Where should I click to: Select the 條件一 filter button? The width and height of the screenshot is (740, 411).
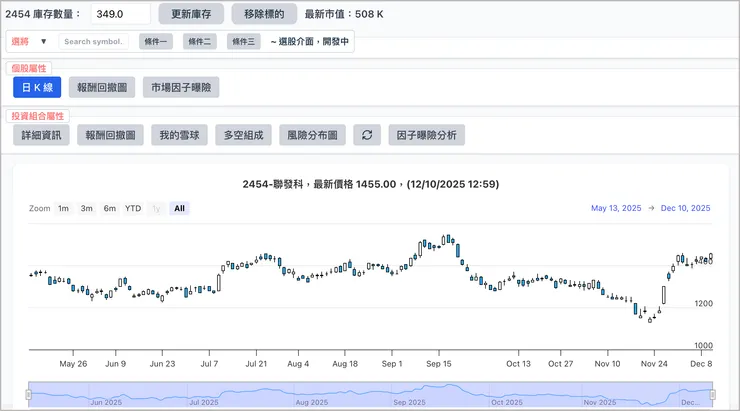point(156,42)
